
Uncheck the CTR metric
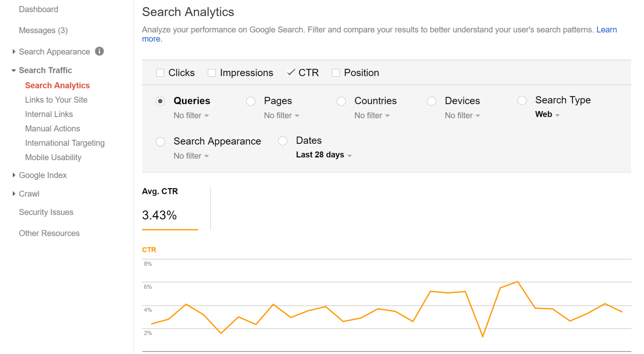coord(290,73)
